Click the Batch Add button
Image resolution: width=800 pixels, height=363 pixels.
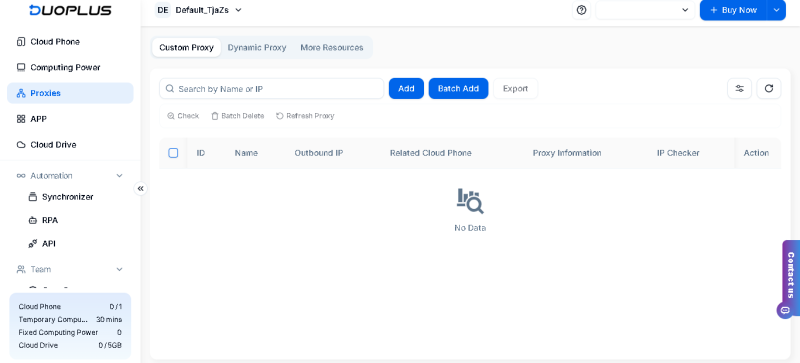[x=458, y=89]
